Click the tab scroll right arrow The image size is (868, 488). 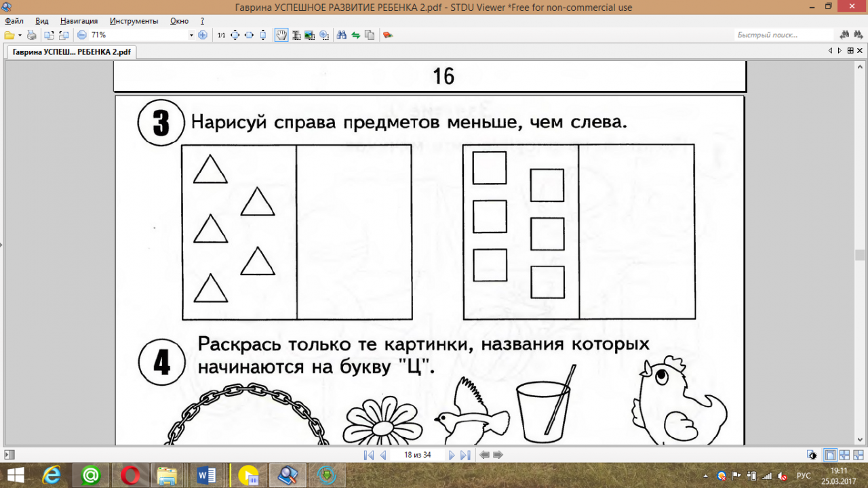[840, 51]
